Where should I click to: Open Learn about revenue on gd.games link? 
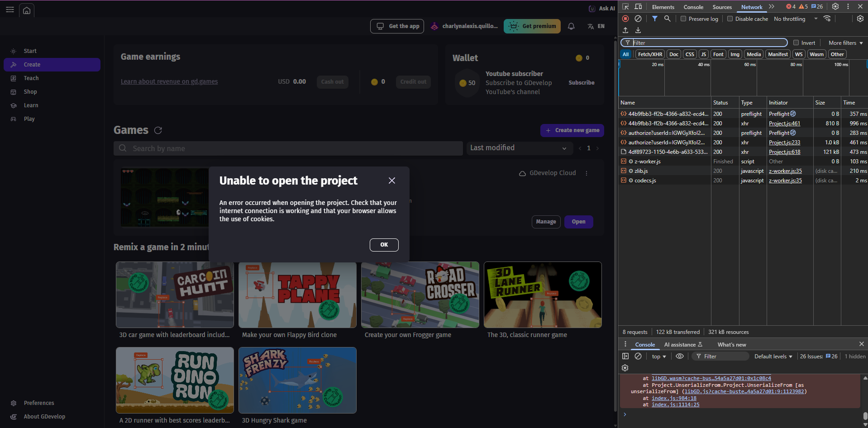click(x=169, y=81)
